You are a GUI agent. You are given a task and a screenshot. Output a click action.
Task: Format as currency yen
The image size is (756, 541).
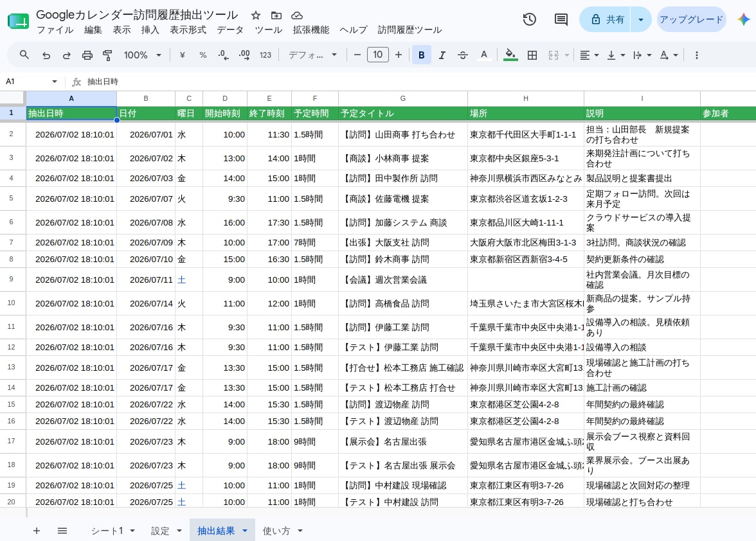(x=183, y=55)
